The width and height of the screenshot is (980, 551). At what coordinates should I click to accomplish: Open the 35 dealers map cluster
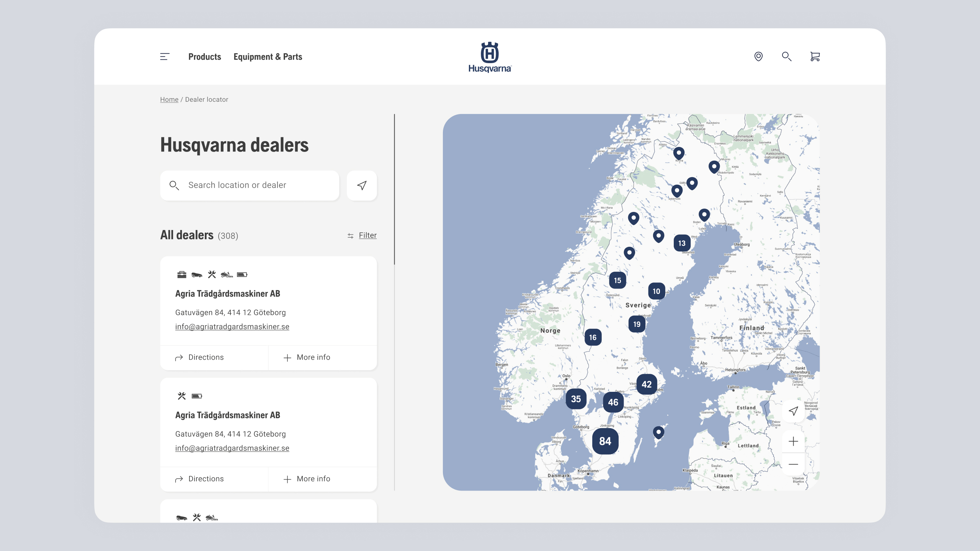pos(576,399)
